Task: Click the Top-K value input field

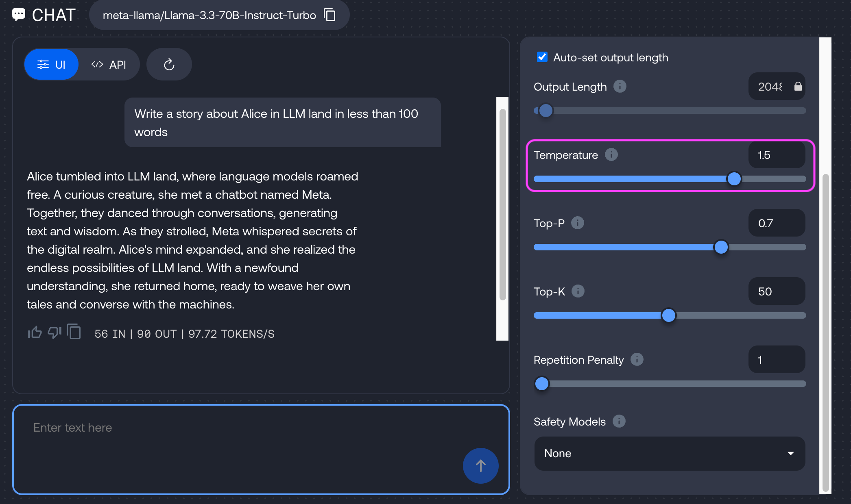Action: point(776,291)
